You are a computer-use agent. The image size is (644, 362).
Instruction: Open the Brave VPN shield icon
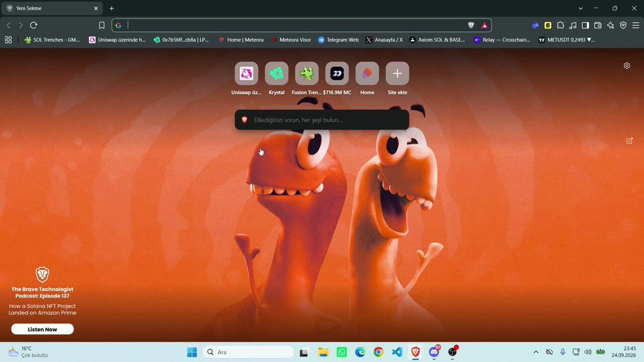[x=623, y=25]
